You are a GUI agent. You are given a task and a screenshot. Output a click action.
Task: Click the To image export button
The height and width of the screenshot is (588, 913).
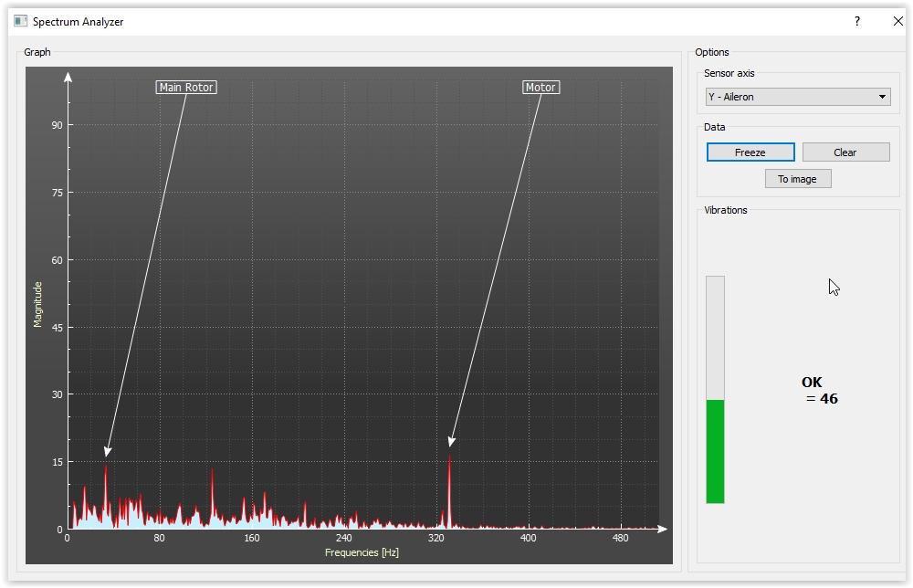pyautogui.click(x=797, y=179)
